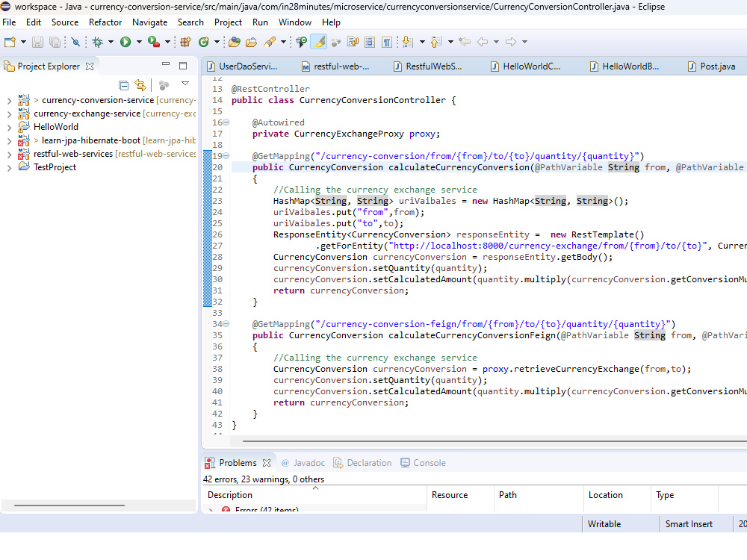The image size is (747, 560).
Task: Click the green Run button in toolbar
Action: point(125,42)
